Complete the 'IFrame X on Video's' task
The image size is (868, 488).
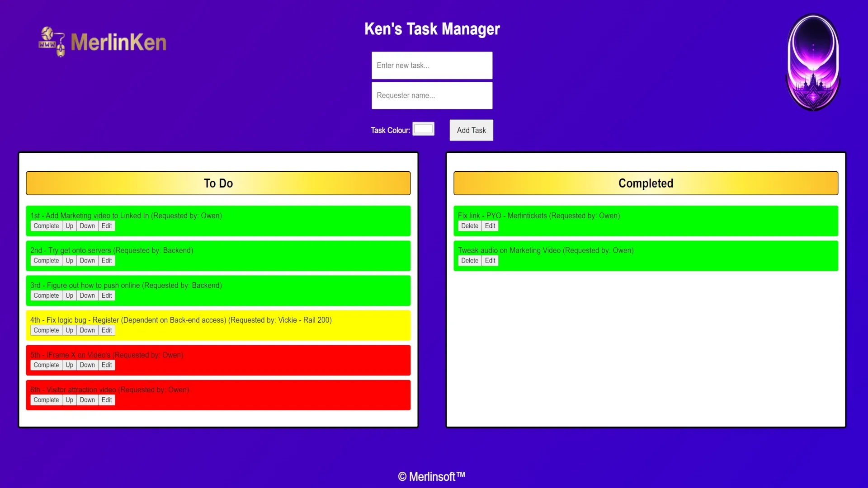46,365
